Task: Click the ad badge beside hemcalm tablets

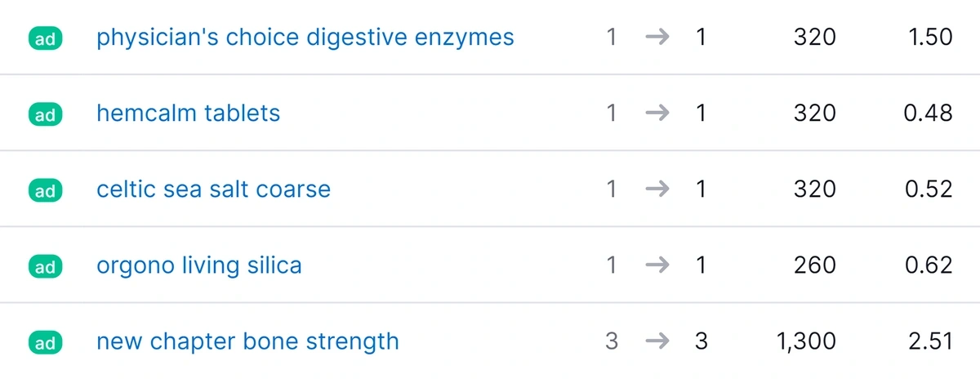Action: coord(46,114)
